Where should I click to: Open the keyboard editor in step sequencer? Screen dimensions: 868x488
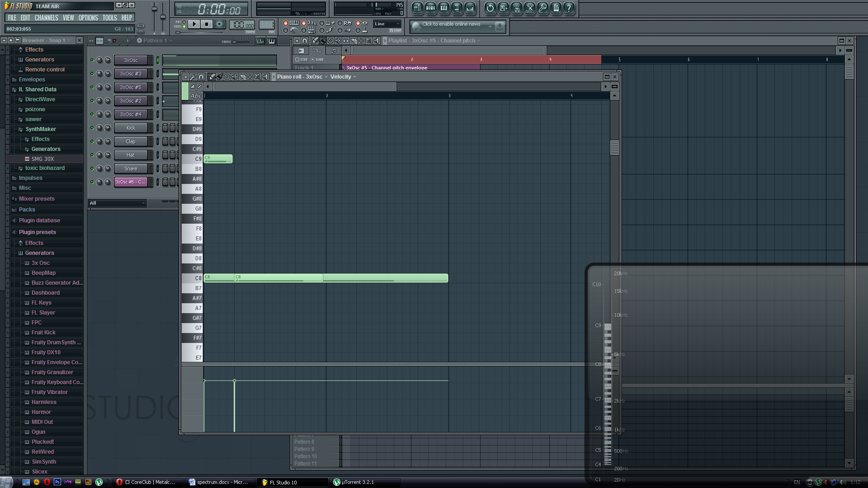click(x=271, y=41)
